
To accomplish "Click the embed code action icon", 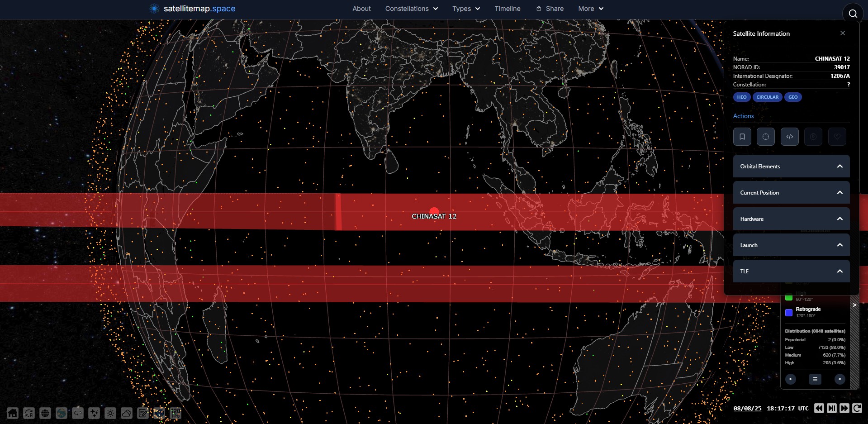I will coord(790,137).
